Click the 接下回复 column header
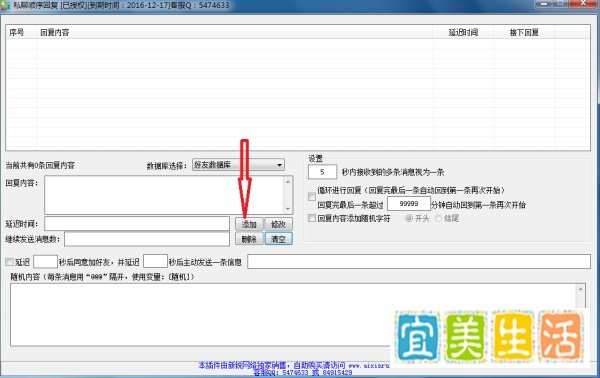This screenshot has width=600, height=378. pos(524,33)
